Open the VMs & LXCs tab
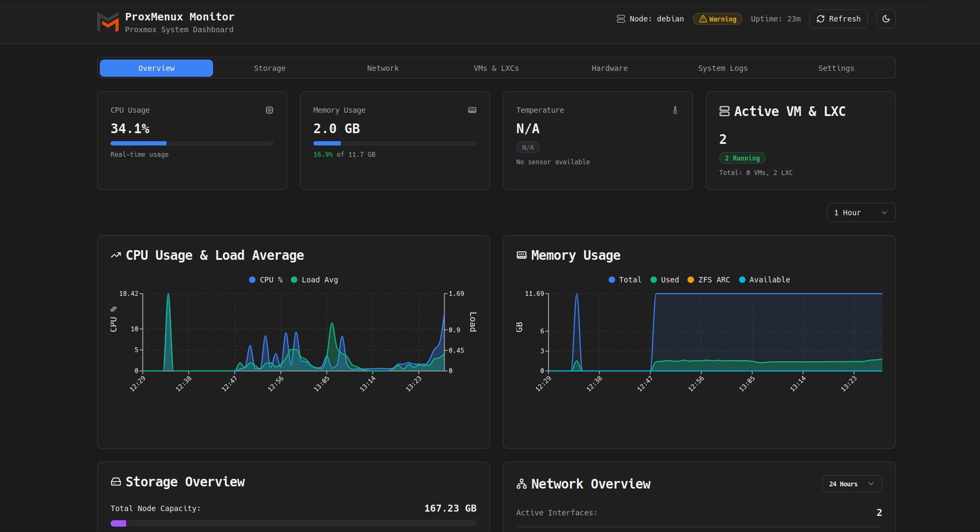 (496, 68)
